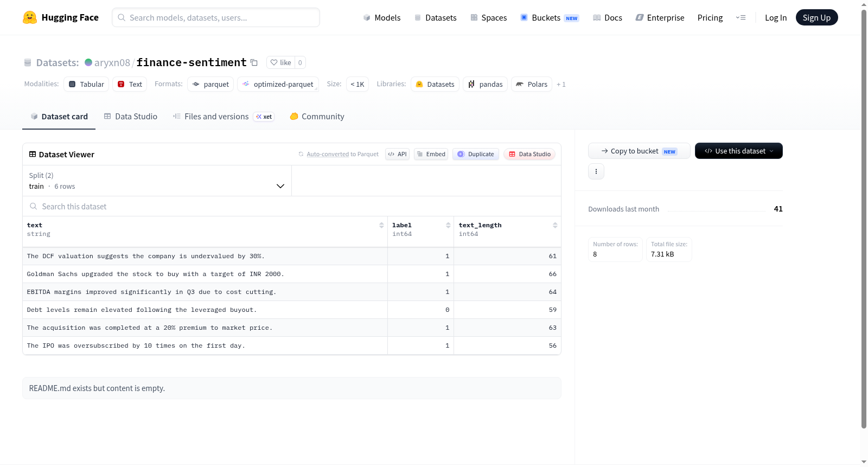Click the API button in viewer

click(x=398, y=154)
